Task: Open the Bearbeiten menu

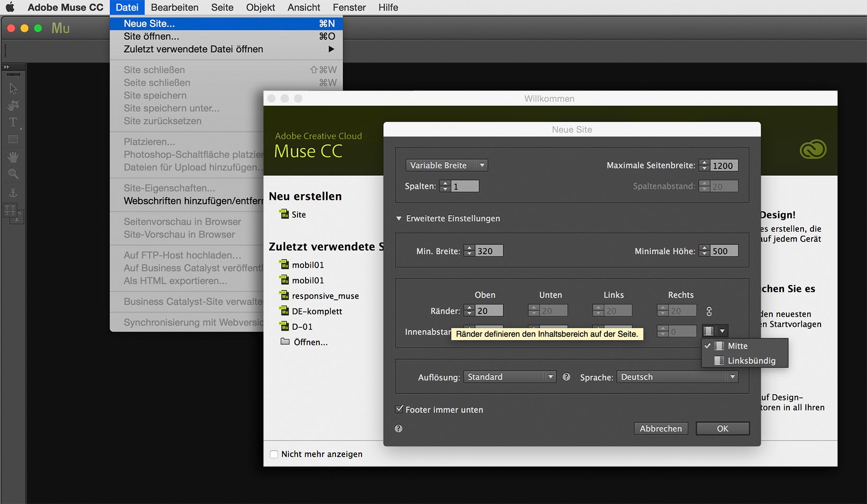Action: click(x=174, y=8)
